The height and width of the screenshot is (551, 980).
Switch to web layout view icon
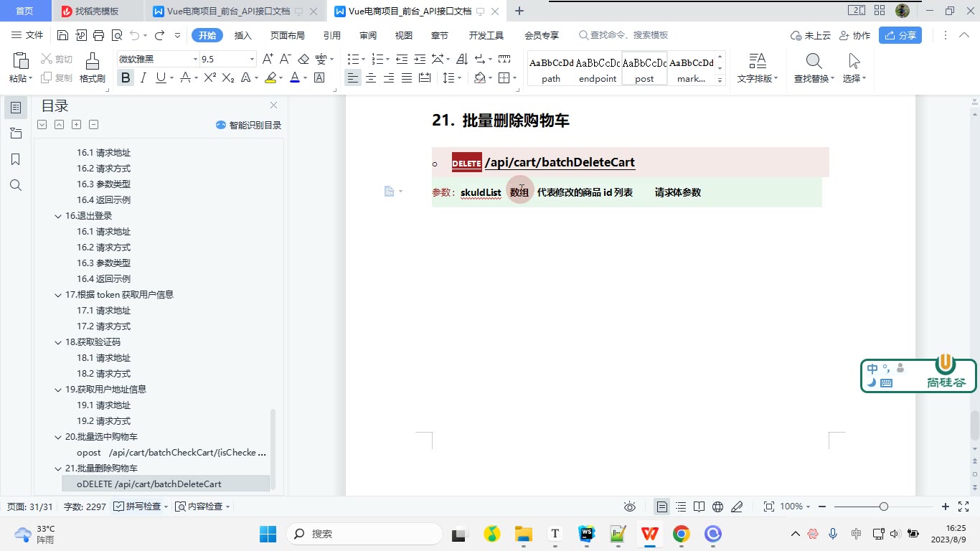coord(717,507)
